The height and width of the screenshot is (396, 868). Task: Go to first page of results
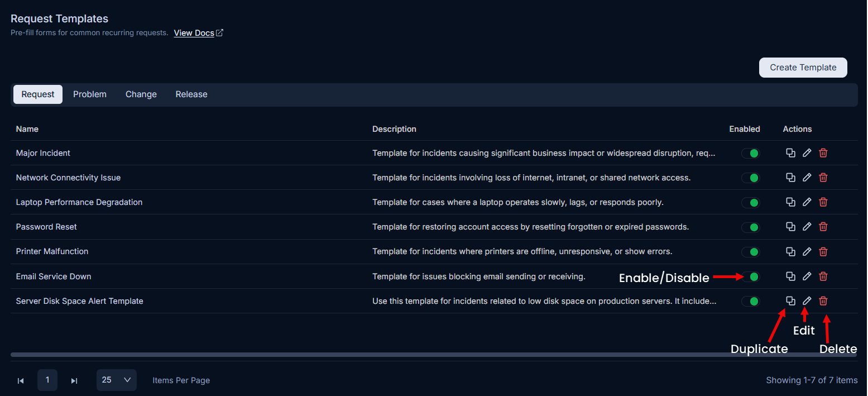pyautogui.click(x=21, y=380)
